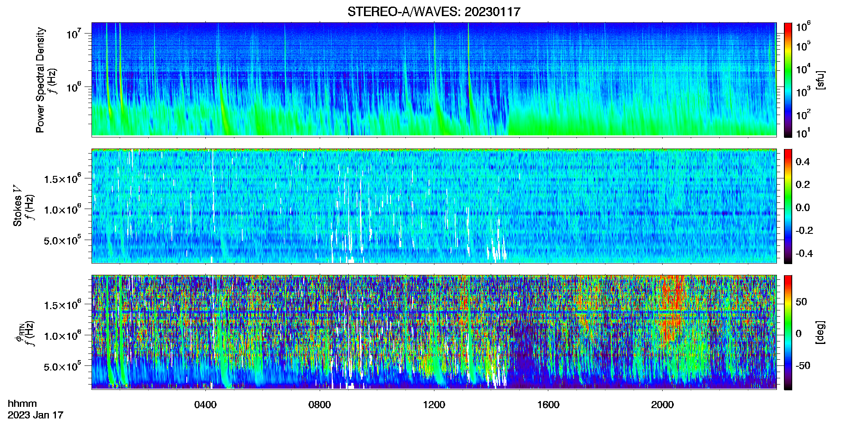Click the Stokes V color bar
The image size is (868, 447).
pyautogui.click(x=788, y=206)
